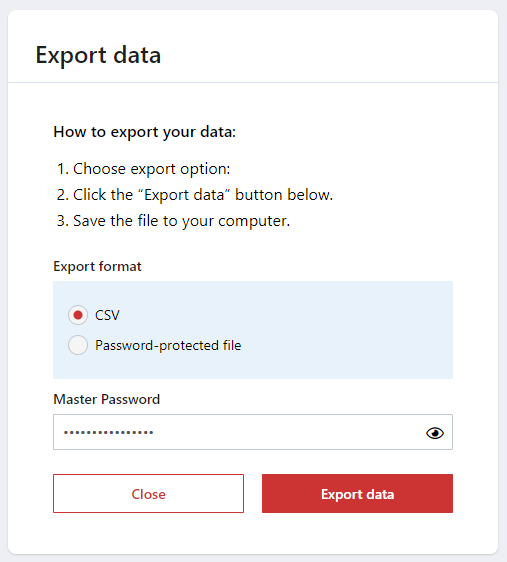Click the empty area of the password field
The width and height of the screenshot is (507, 562).
pyautogui.click(x=287, y=432)
